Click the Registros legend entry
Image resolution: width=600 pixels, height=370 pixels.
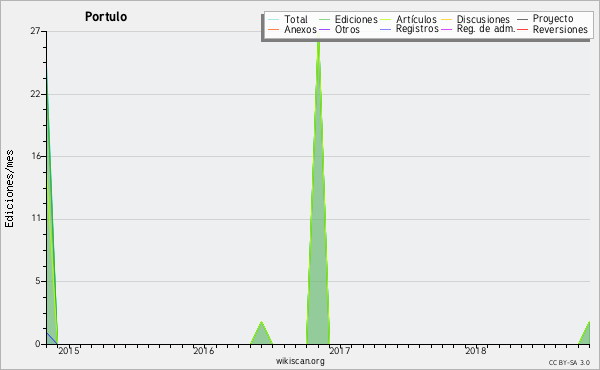[409, 29]
